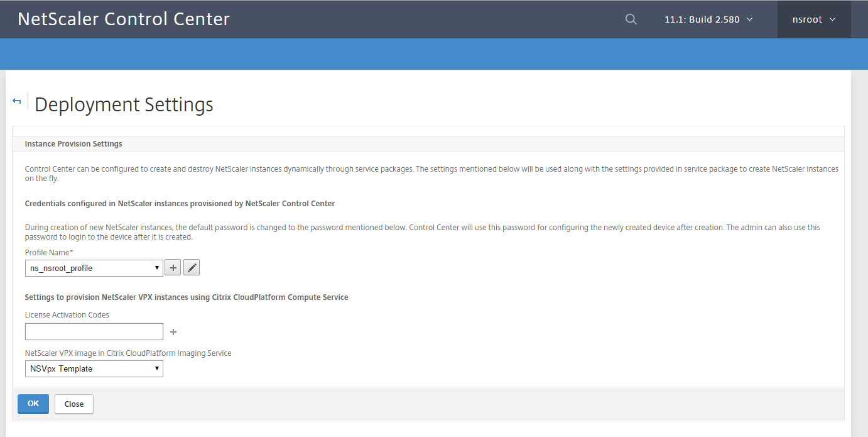868x437 pixels.
Task: Select the Instance Provision Settings section header
Action: pyautogui.click(x=73, y=144)
